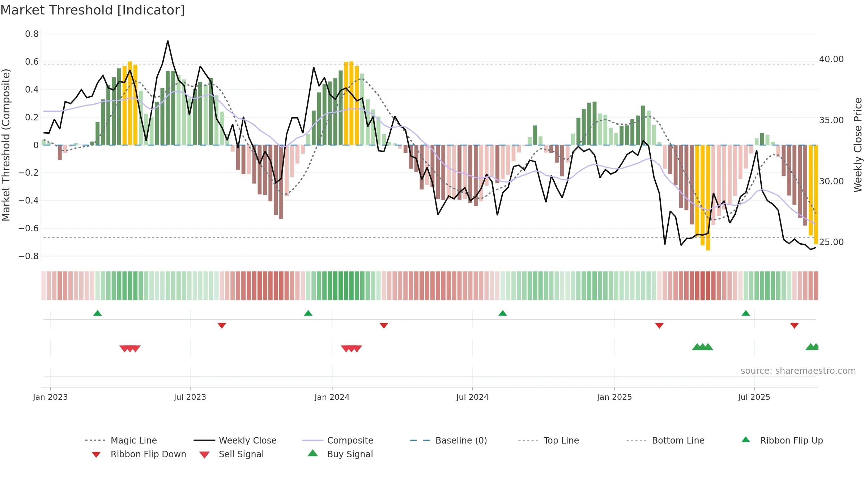This screenshot has width=868, height=488.
Task: Click the red Sell Signal legend triangle
Action: [x=204, y=455]
